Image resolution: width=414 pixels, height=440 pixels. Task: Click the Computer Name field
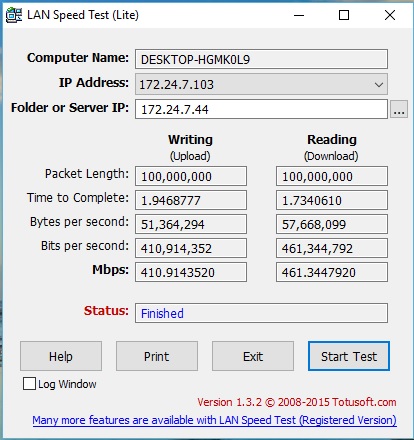click(x=261, y=59)
